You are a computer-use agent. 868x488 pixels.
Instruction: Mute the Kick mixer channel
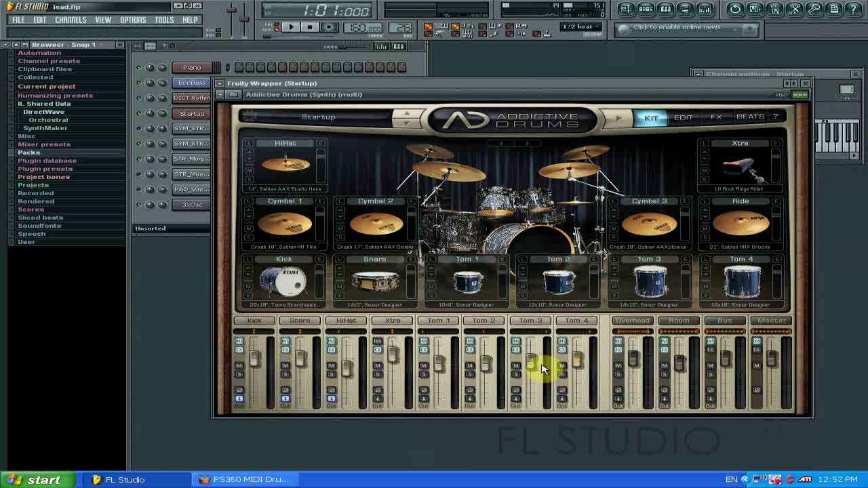[239, 366]
